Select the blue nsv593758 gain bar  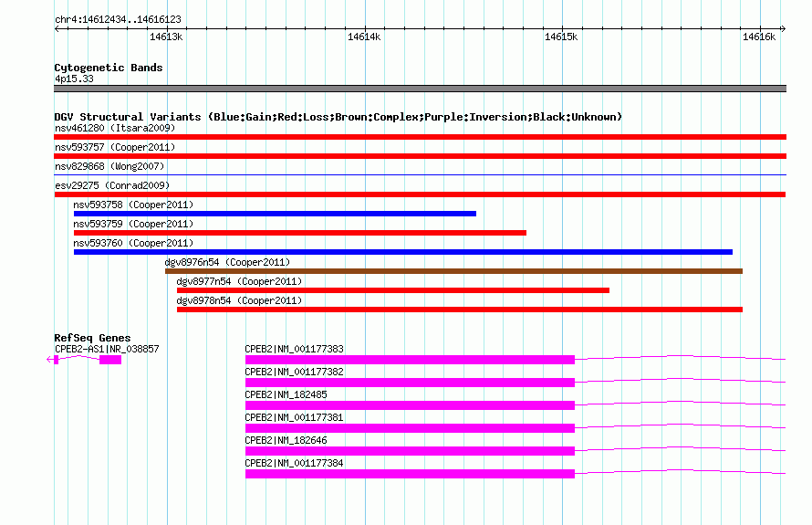pyautogui.click(x=275, y=214)
